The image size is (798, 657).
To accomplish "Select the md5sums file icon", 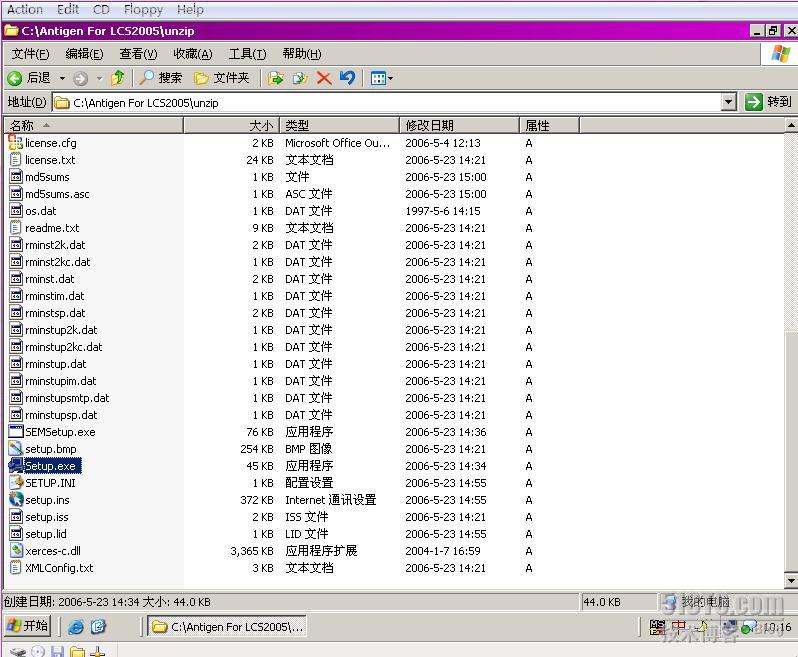I will pos(16,177).
